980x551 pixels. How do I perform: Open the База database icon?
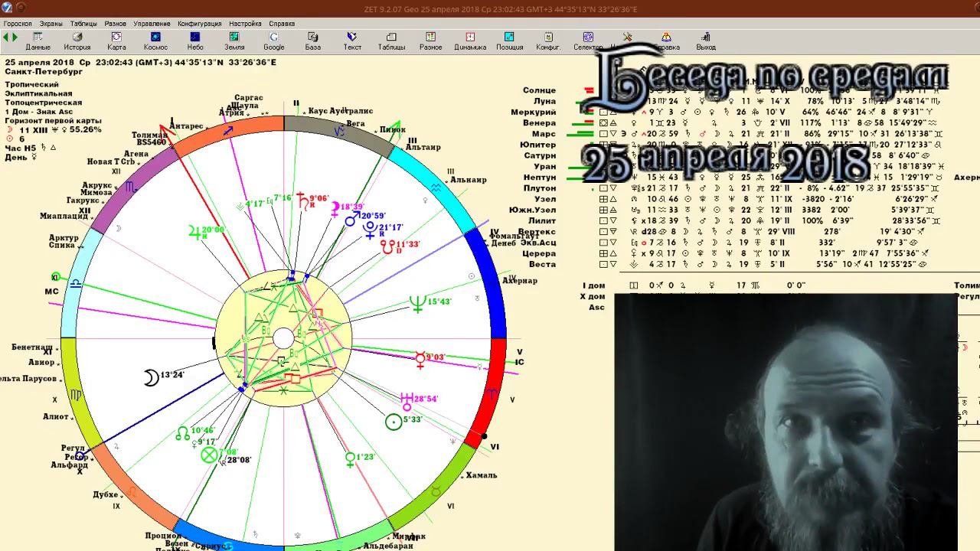tap(313, 41)
